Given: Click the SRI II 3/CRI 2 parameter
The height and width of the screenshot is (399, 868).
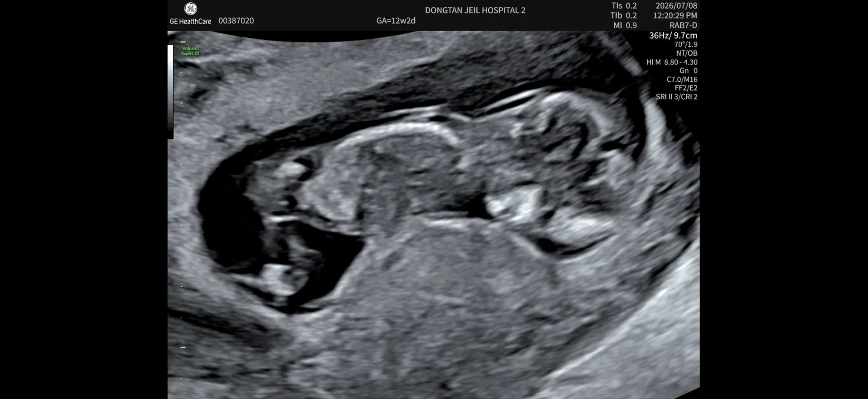Looking at the screenshot, I should tap(676, 97).
